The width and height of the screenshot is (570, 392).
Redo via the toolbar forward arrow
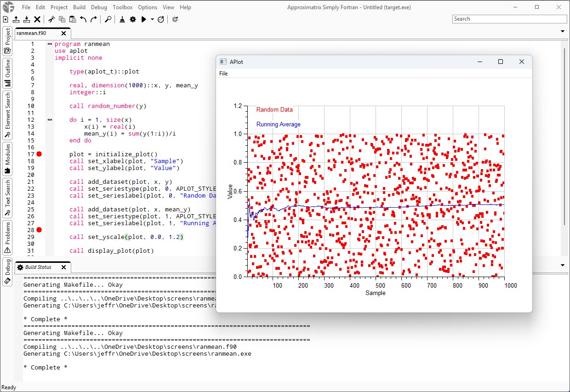click(94, 19)
